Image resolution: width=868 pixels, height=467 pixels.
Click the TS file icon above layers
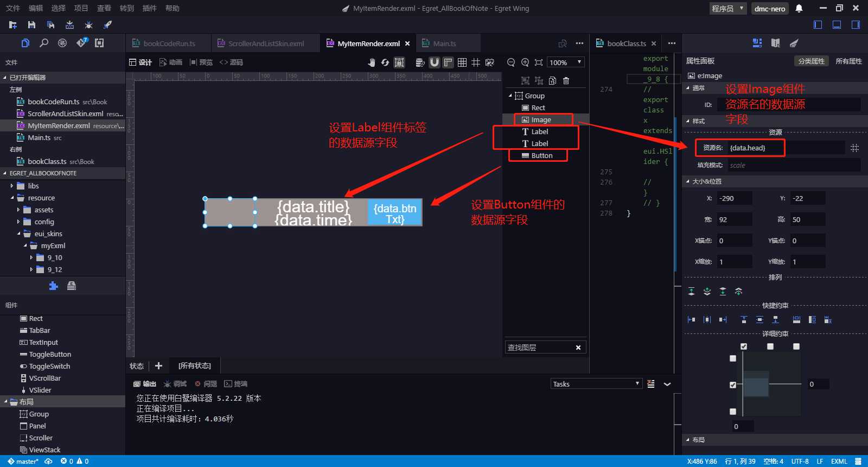click(552, 80)
